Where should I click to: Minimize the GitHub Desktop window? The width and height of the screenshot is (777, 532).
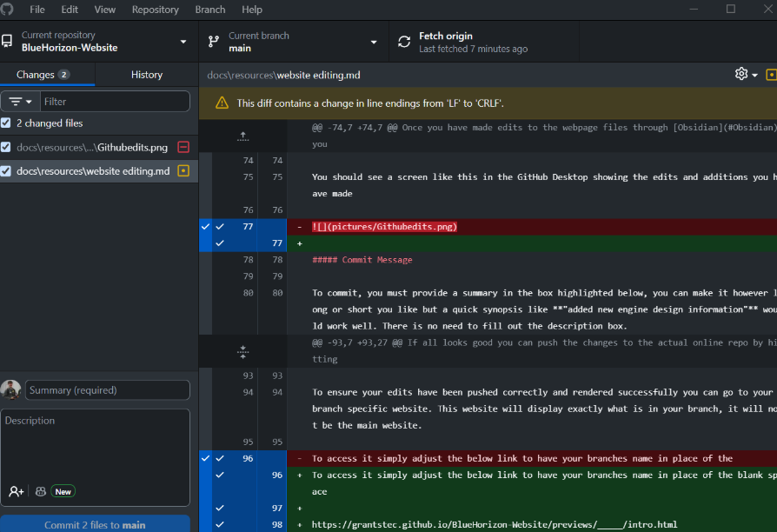pyautogui.click(x=694, y=9)
